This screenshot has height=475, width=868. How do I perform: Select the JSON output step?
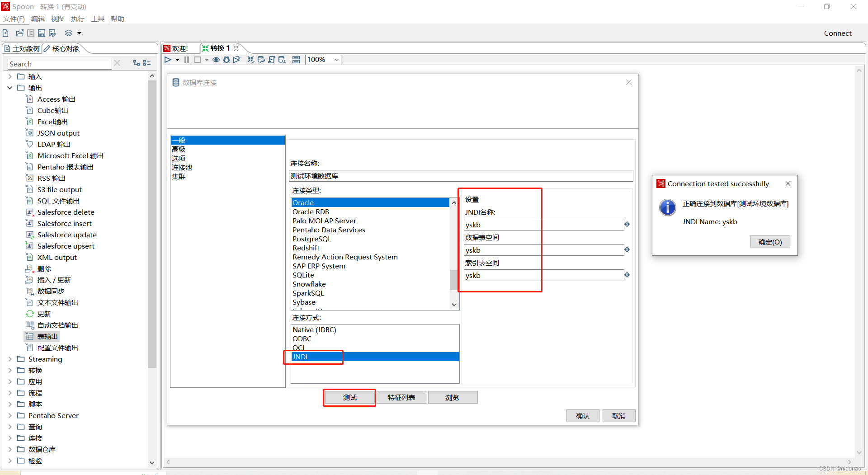pyautogui.click(x=53, y=133)
